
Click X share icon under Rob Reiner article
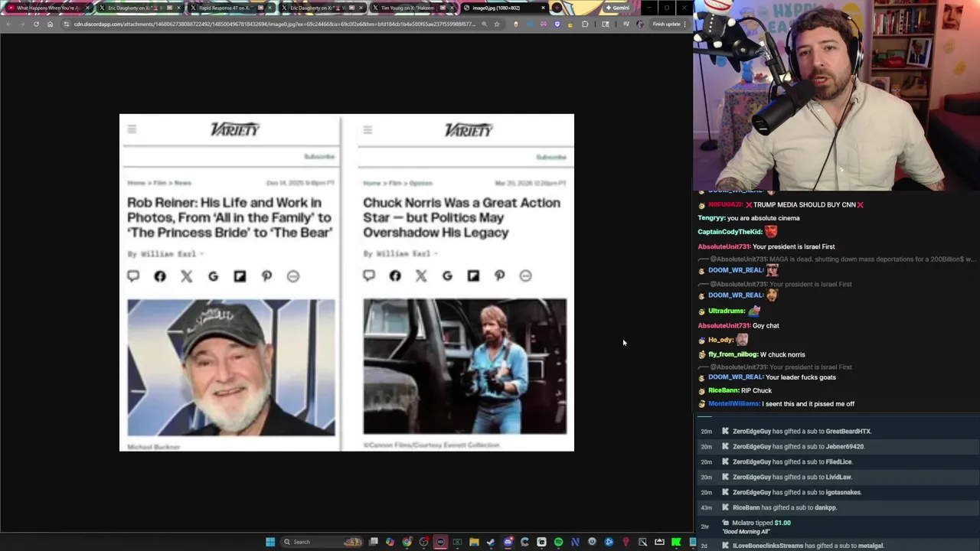[x=186, y=276]
